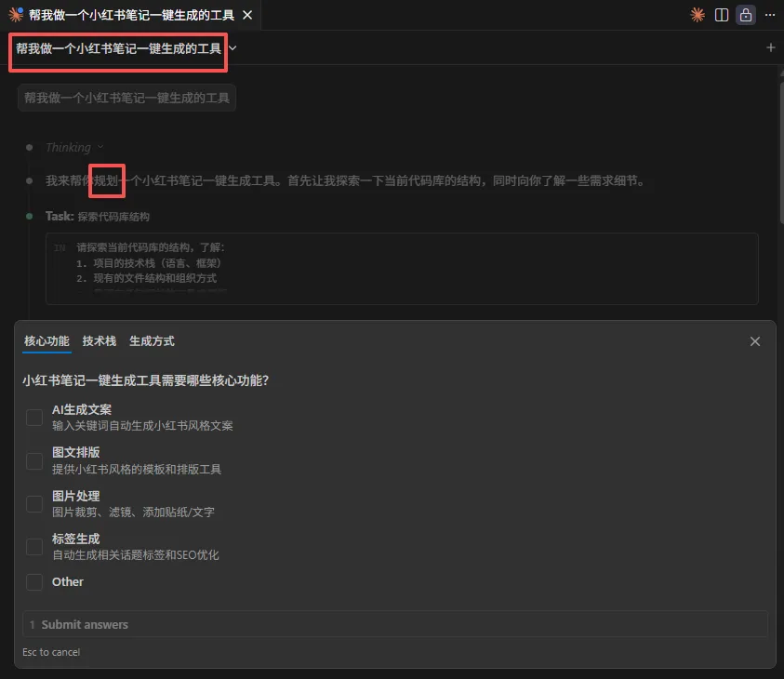Click the Thinking label

pos(69,147)
